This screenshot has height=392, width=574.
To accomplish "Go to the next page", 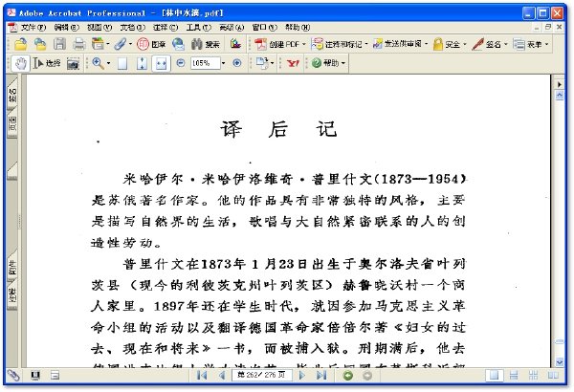I will pyautogui.click(x=303, y=376).
